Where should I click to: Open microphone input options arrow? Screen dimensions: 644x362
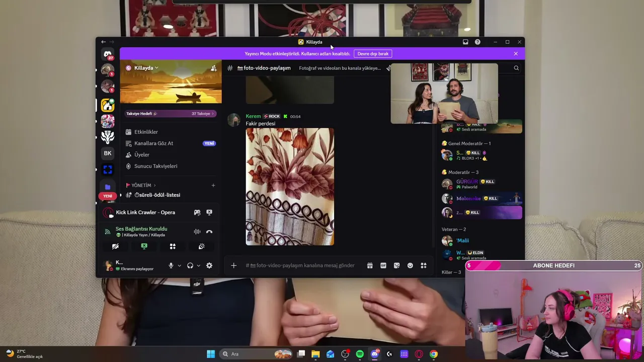[x=179, y=265]
